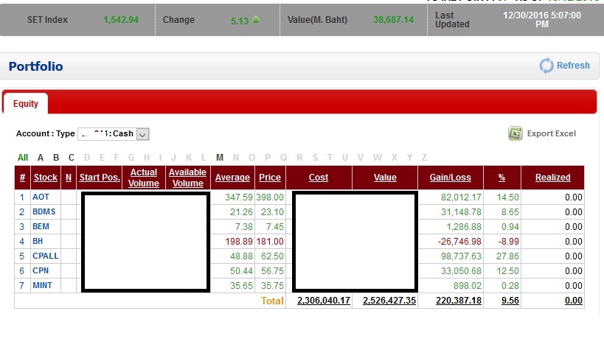
Task: Sort by the Stock column header
Action: (x=46, y=178)
